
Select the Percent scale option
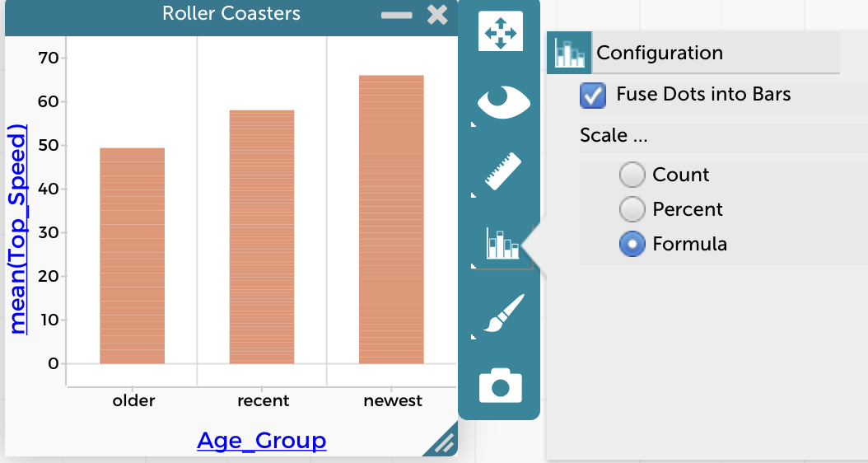[632, 209]
